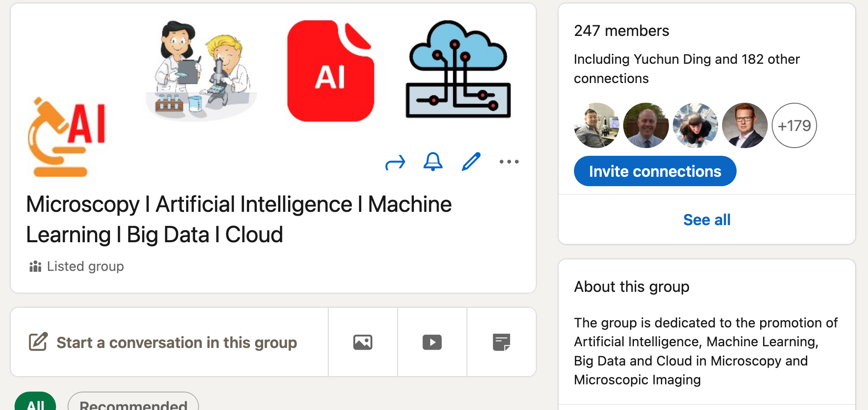Click the 247 members heading
This screenshot has width=868, height=410.
(621, 31)
